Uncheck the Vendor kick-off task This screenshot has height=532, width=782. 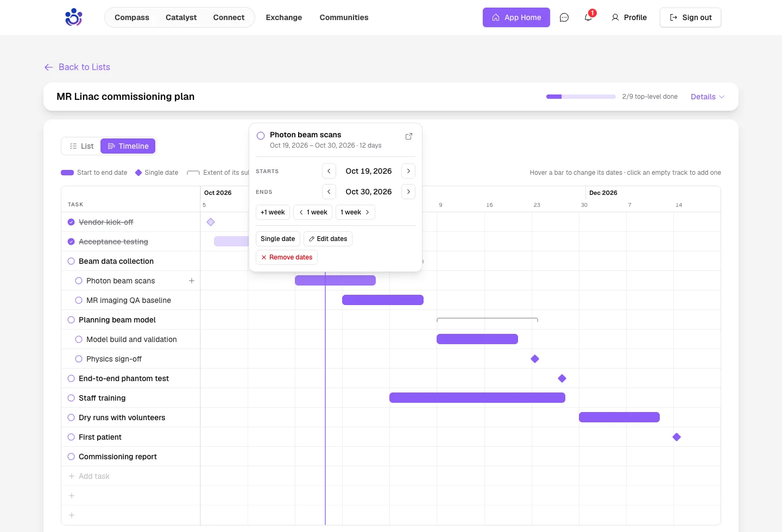pos(71,222)
